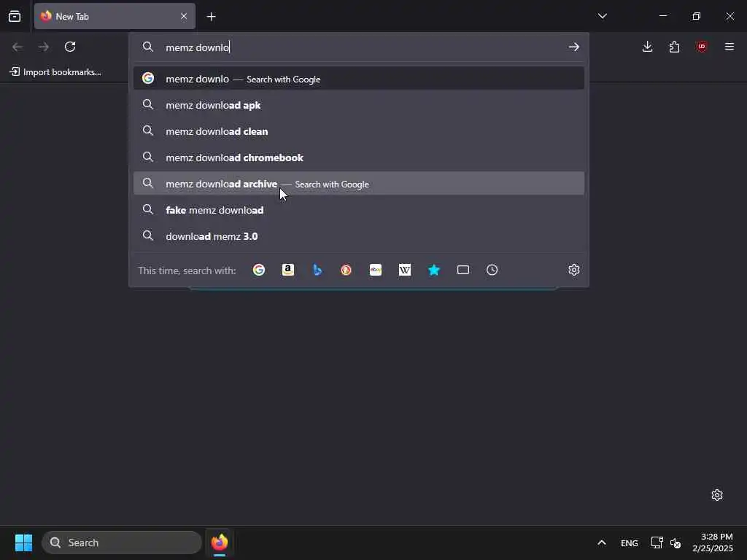Search in History clock icon
The image size is (747, 560).
tap(492, 270)
